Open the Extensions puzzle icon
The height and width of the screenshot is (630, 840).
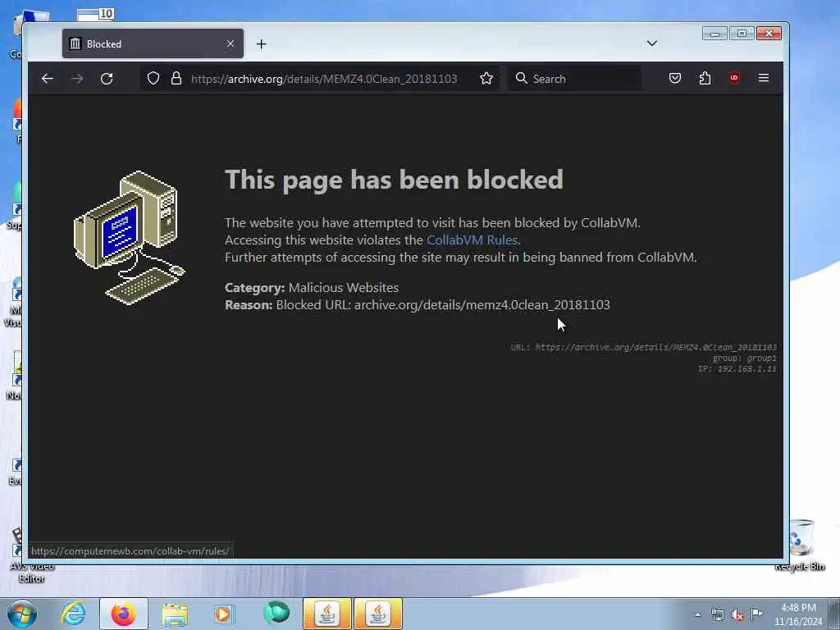705,79
